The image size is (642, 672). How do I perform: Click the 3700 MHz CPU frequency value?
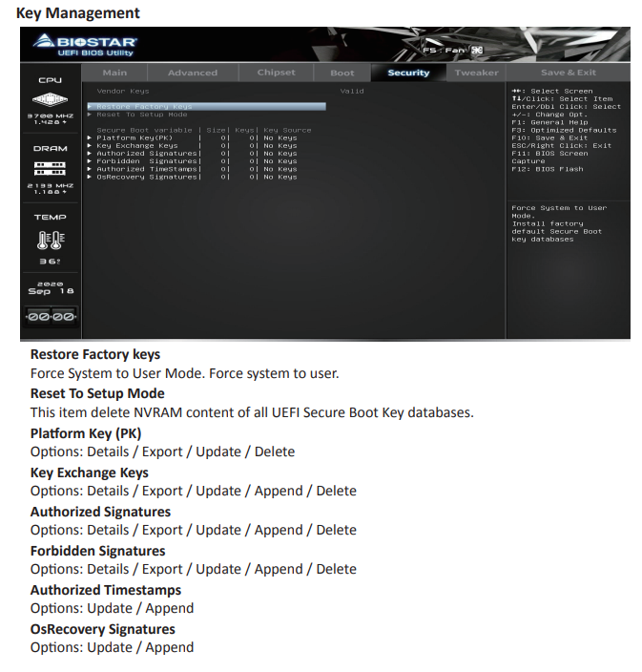pyautogui.click(x=51, y=115)
